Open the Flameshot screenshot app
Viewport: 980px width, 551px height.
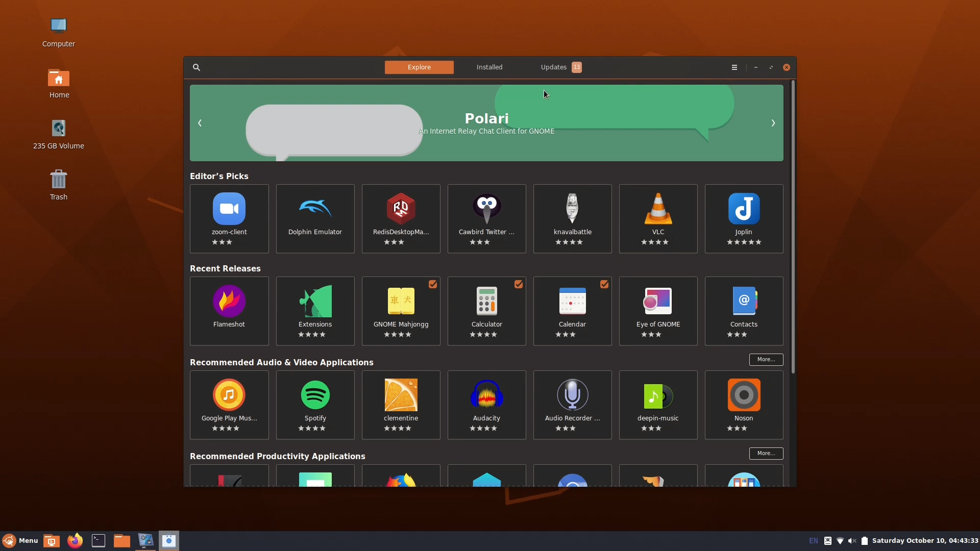coord(229,311)
